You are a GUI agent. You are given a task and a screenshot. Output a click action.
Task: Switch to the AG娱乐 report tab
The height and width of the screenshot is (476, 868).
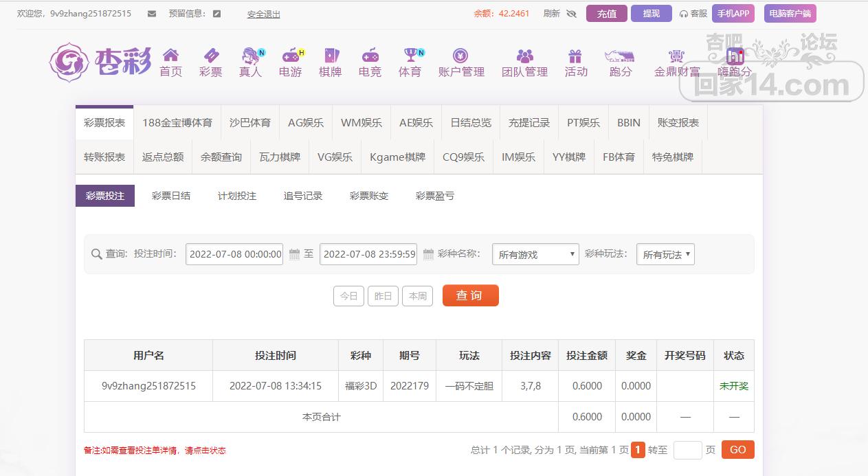(306, 123)
